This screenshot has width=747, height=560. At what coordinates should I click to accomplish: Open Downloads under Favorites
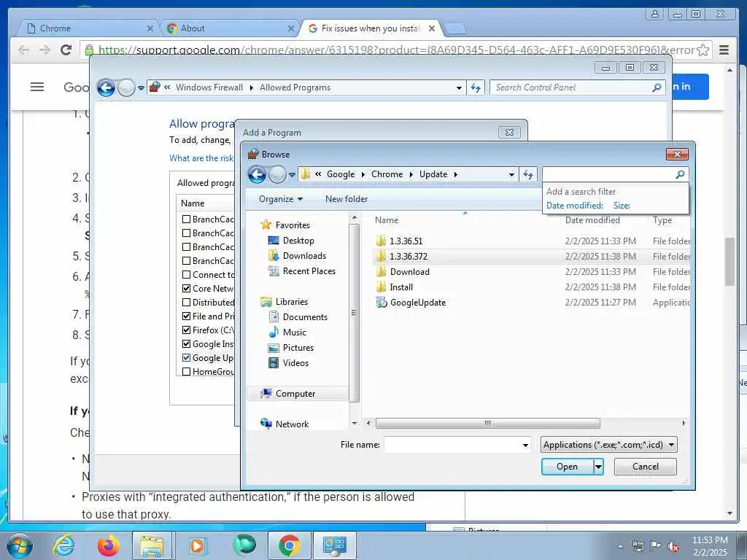point(304,256)
